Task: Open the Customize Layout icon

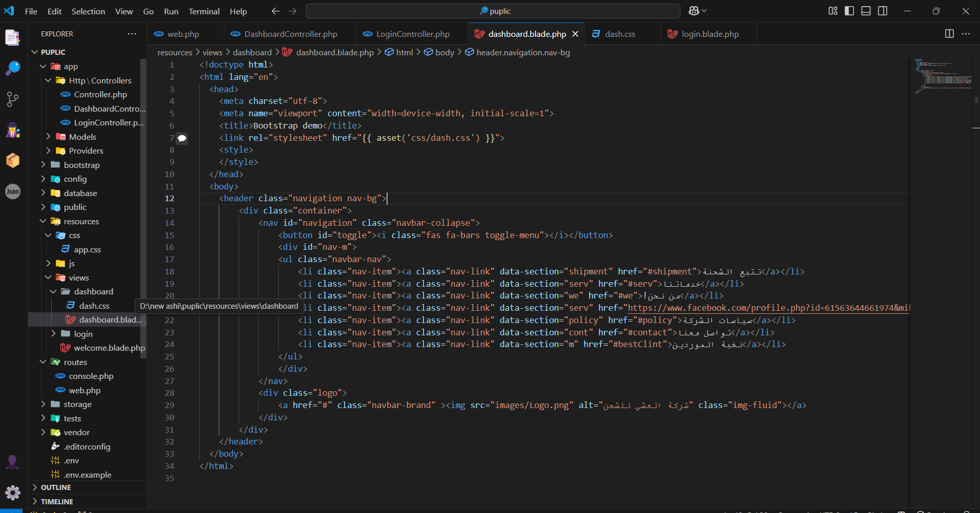Action: [833, 11]
